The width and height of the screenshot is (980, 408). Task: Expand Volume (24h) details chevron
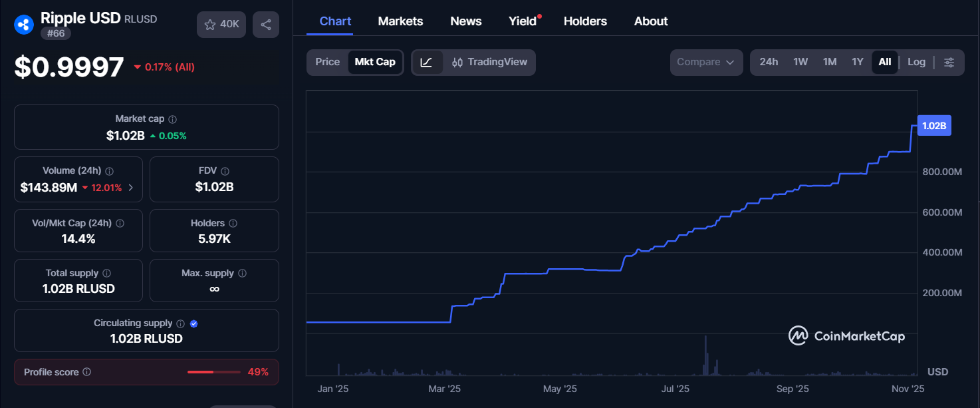point(130,188)
